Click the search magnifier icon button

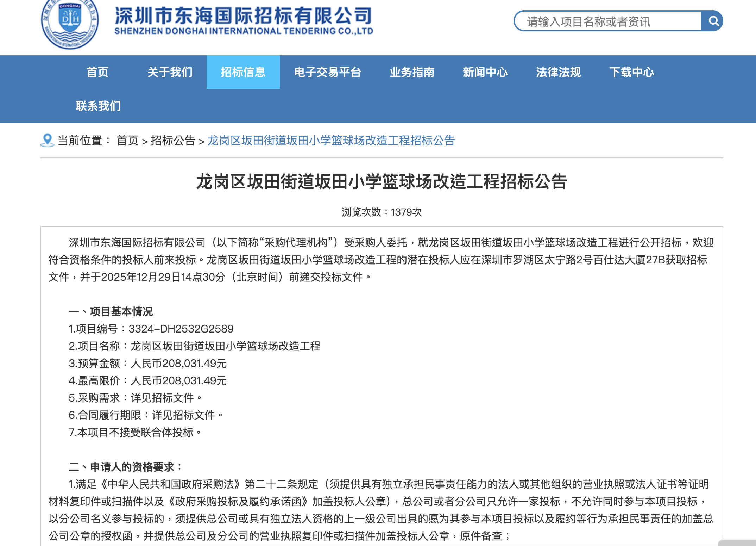click(713, 21)
